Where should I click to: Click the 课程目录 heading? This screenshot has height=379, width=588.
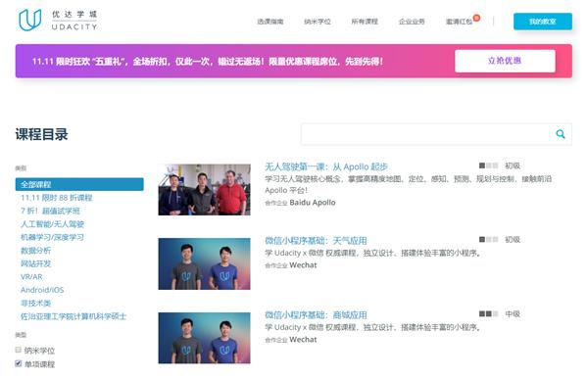pyautogui.click(x=41, y=134)
